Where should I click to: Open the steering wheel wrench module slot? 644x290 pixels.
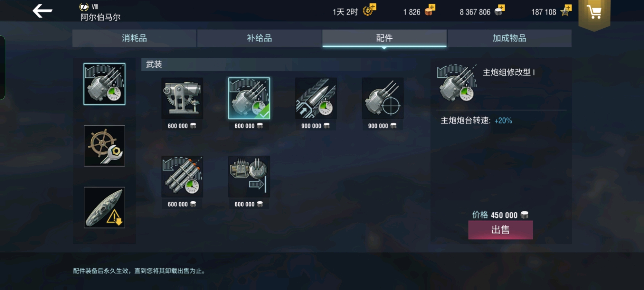pyautogui.click(x=104, y=146)
